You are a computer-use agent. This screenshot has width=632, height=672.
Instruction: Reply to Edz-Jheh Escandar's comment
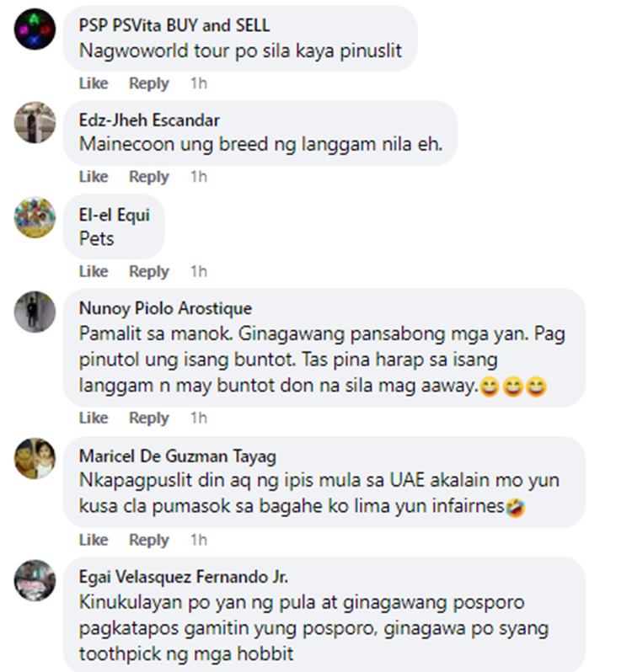click(149, 177)
